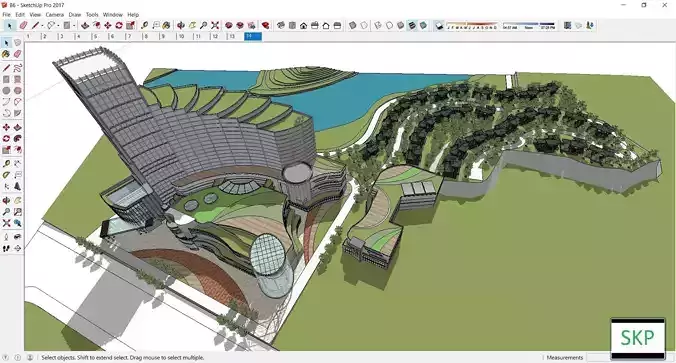Switch to scene tab 9
The width and height of the screenshot is (676, 363).
click(167, 36)
